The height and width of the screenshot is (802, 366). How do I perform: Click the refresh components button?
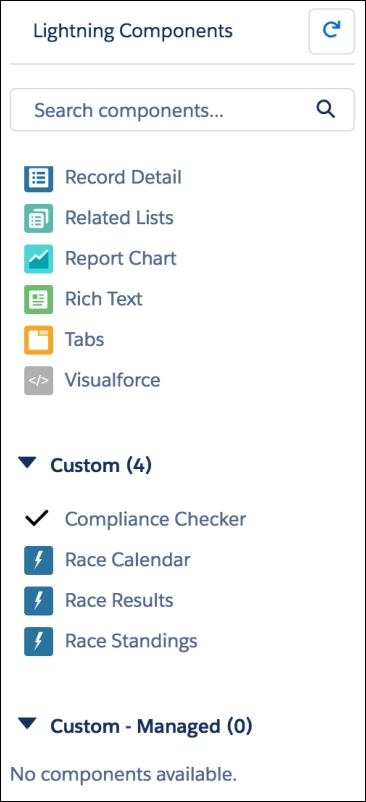tap(331, 31)
